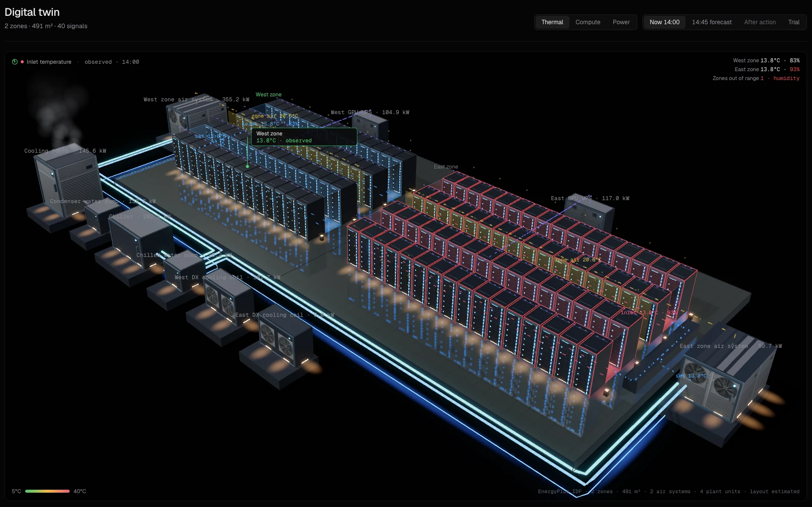
Task: Click the Digital twin page title
Action: [32, 12]
